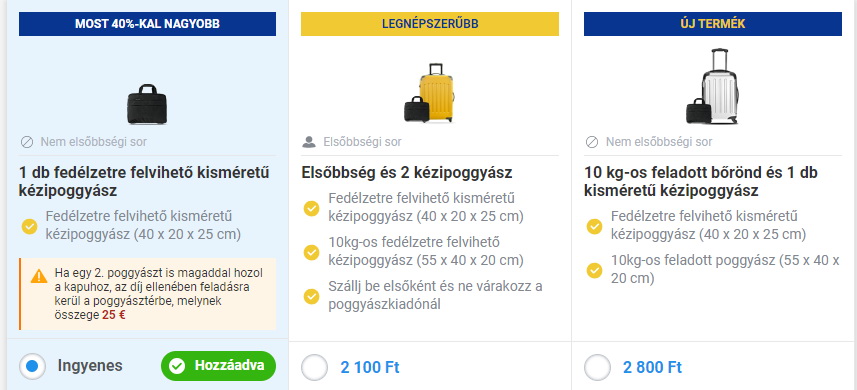This screenshot has height=390, width=857.
Task: Click the Új termék blue banner
Action: tap(713, 24)
